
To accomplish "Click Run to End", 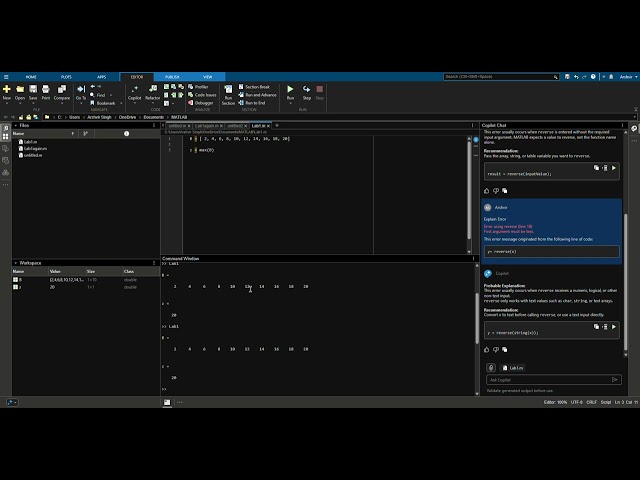I will pos(251,103).
